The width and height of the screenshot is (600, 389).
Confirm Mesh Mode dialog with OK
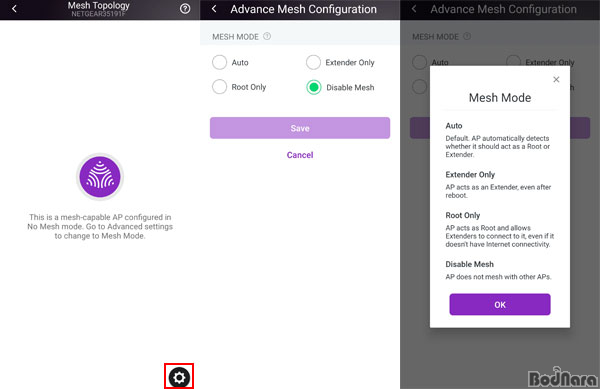tap(500, 304)
